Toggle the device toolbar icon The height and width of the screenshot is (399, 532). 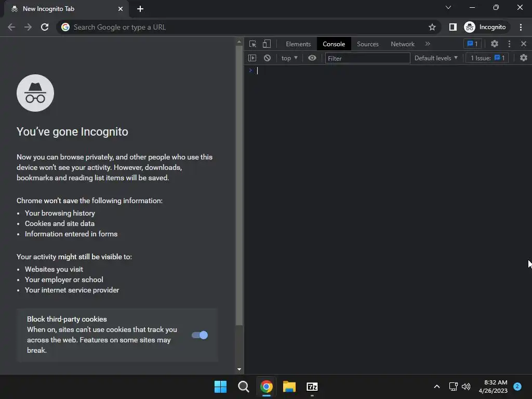click(x=267, y=44)
